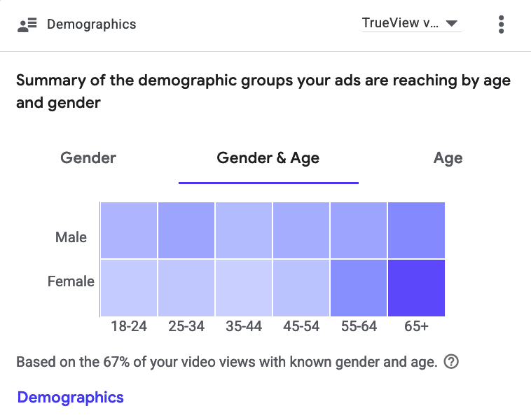Screen dimensions: 531x420
Task: Select the Male 55-64 heatmap cell
Action: click(x=359, y=230)
